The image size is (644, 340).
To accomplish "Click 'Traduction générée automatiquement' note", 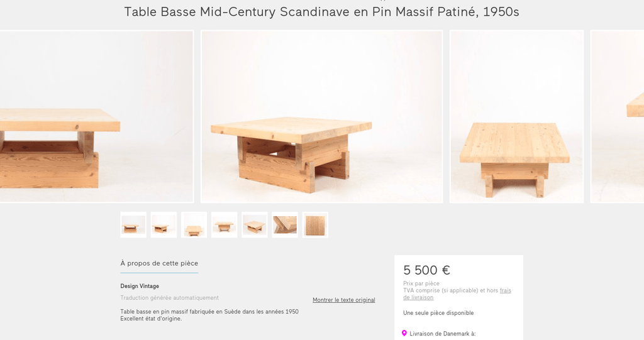I will (x=170, y=298).
